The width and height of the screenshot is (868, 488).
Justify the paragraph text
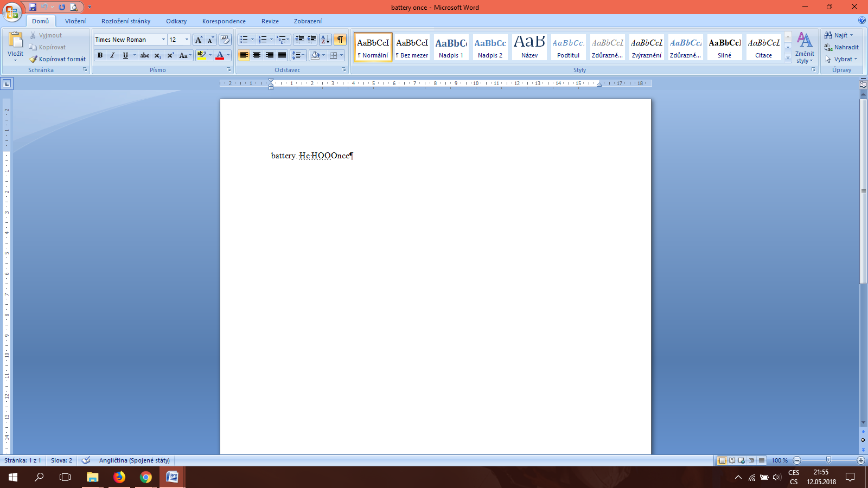(x=282, y=55)
